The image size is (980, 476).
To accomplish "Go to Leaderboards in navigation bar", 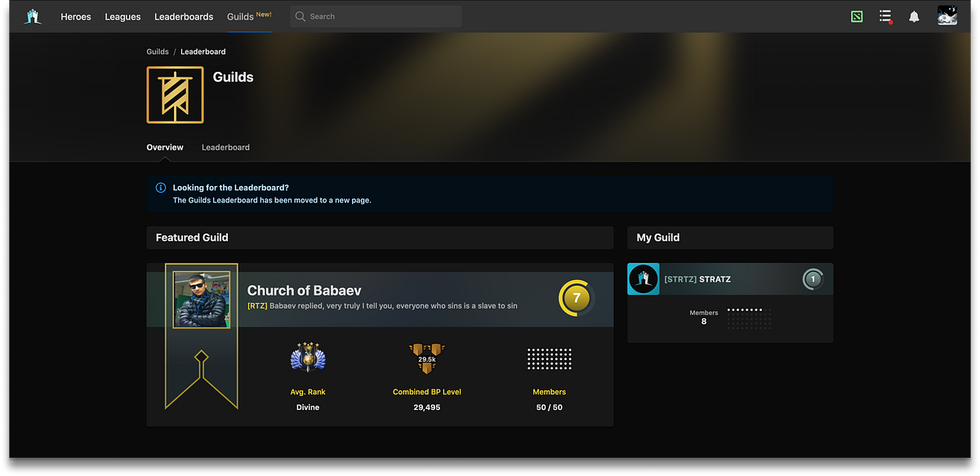I will [184, 16].
